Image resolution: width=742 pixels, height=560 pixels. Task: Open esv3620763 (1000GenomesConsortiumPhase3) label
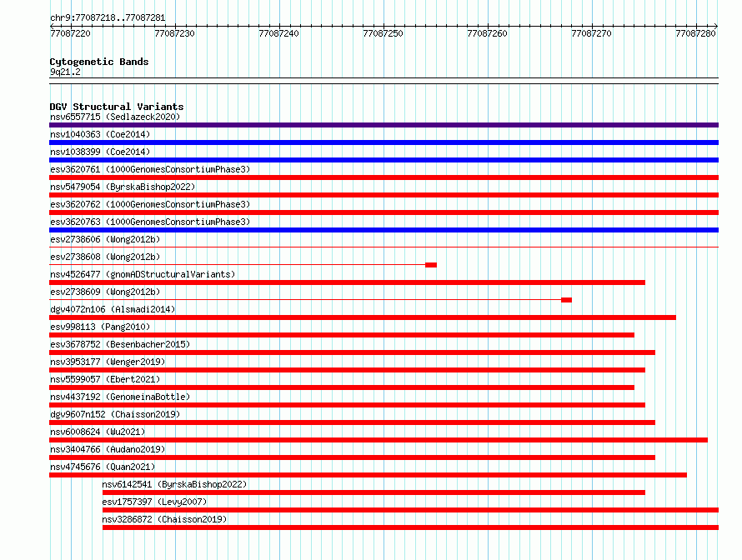150,222
